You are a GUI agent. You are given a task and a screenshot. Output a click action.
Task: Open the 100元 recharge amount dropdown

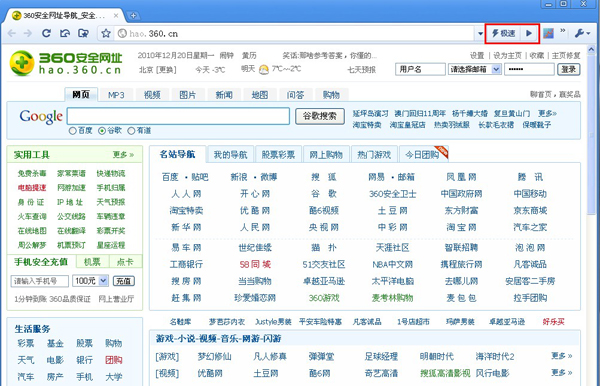click(91, 281)
